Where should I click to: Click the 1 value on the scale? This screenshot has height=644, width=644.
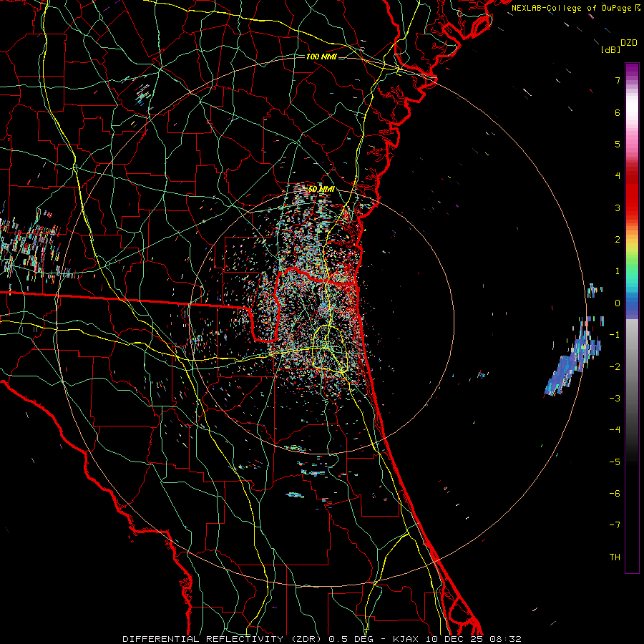[618, 271]
